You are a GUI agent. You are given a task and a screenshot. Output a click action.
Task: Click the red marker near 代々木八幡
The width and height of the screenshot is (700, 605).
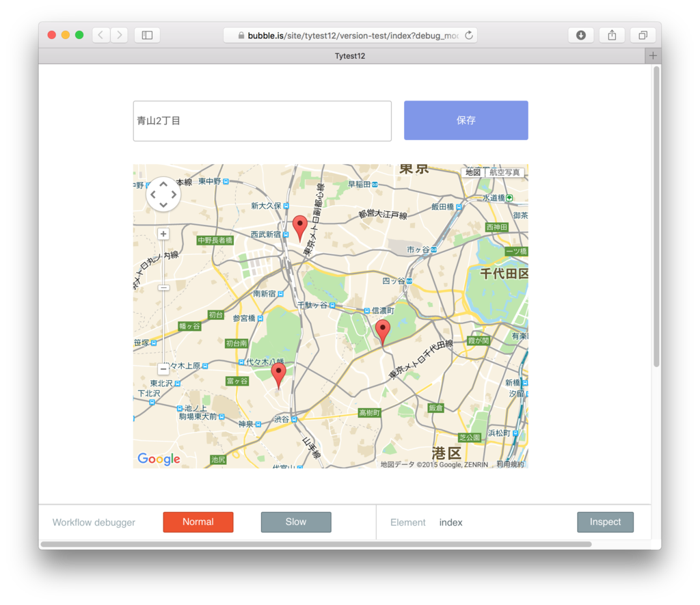pos(279,376)
